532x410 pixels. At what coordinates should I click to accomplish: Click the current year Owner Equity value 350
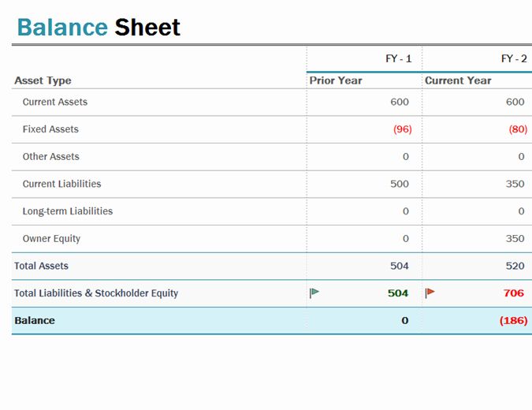515,238
